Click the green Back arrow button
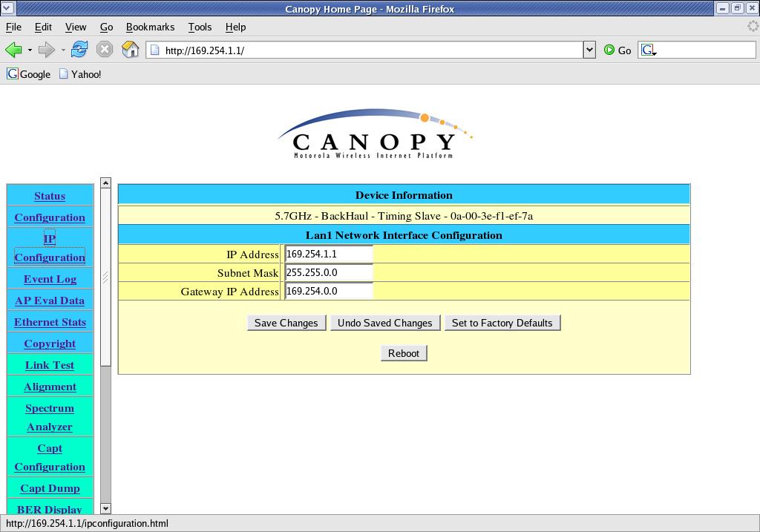Image resolution: width=760 pixels, height=532 pixels. click(13, 50)
